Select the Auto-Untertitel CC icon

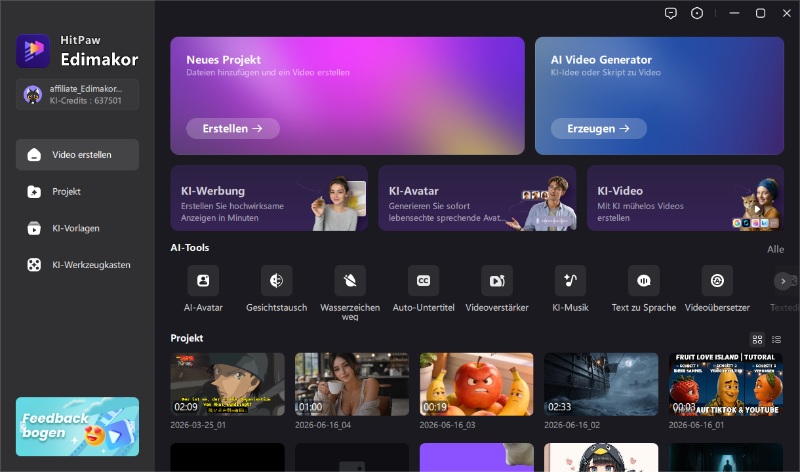[x=423, y=281]
